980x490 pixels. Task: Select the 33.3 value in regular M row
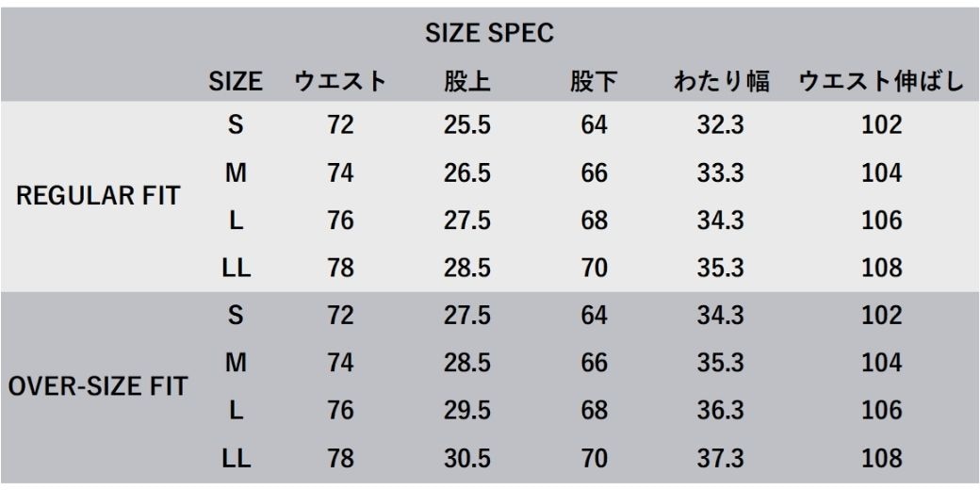(x=721, y=172)
